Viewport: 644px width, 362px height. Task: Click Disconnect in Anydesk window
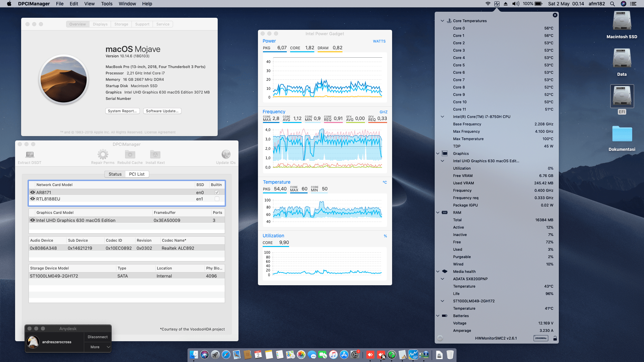point(98,337)
